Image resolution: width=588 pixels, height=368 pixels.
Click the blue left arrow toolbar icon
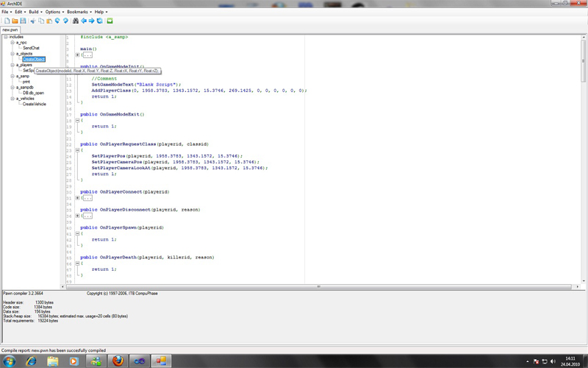tap(84, 21)
